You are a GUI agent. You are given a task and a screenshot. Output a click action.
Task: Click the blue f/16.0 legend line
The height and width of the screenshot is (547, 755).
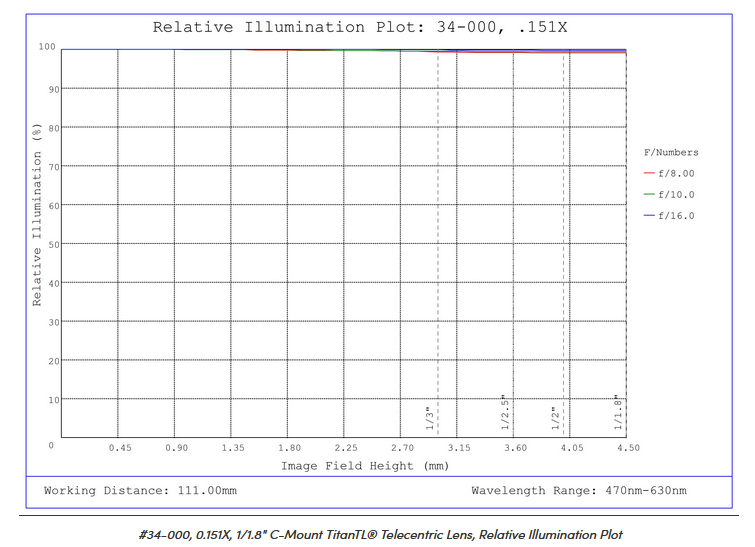(649, 216)
